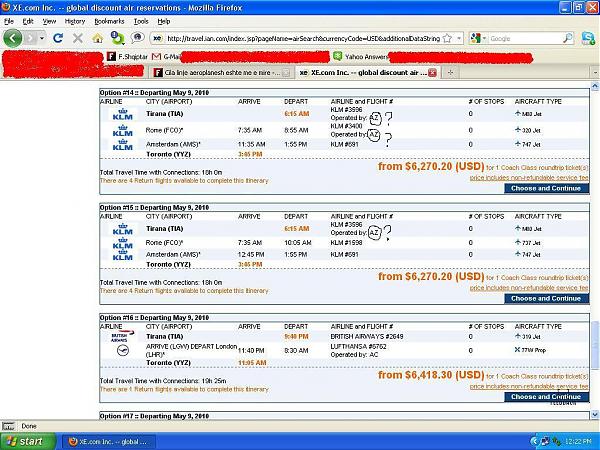Choose and Continue for Option #15

[x=546, y=298]
